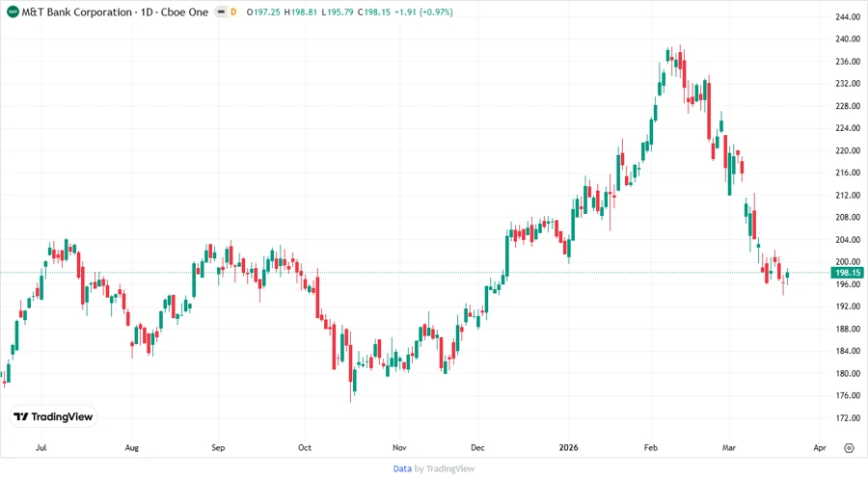Screen dimensions: 868x480
Task: Click the 220.00 price axis label
Action: point(848,150)
